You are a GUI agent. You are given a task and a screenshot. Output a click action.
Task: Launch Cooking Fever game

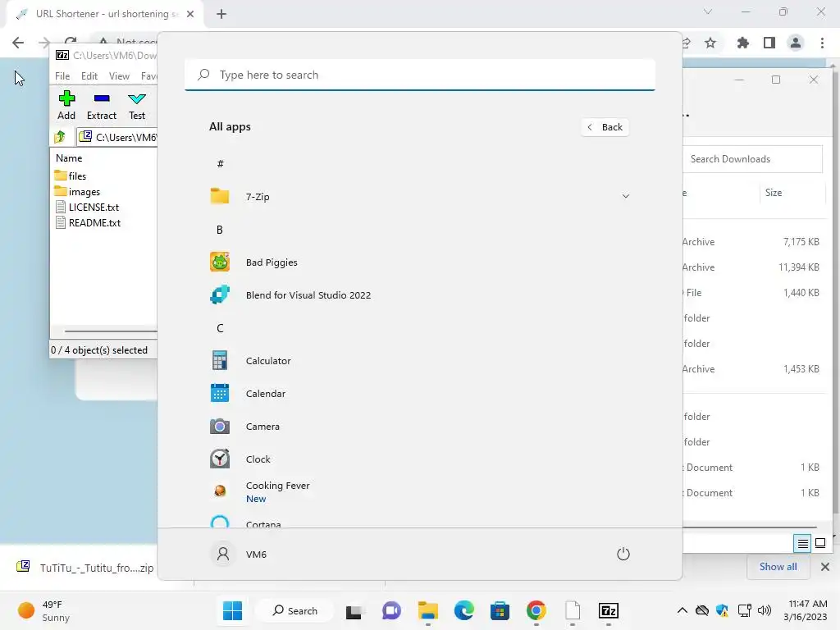tap(419, 492)
